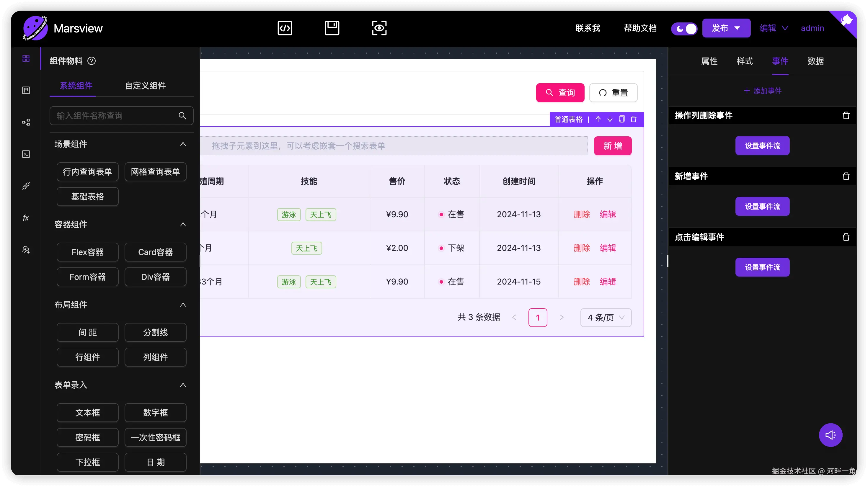Click the preview eye icon

(379, 28)
